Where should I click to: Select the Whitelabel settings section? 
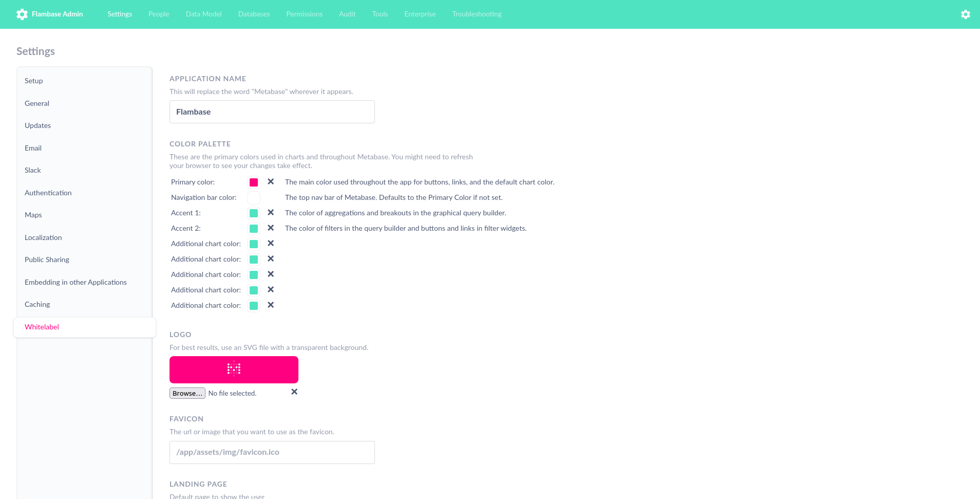point(42,327)
